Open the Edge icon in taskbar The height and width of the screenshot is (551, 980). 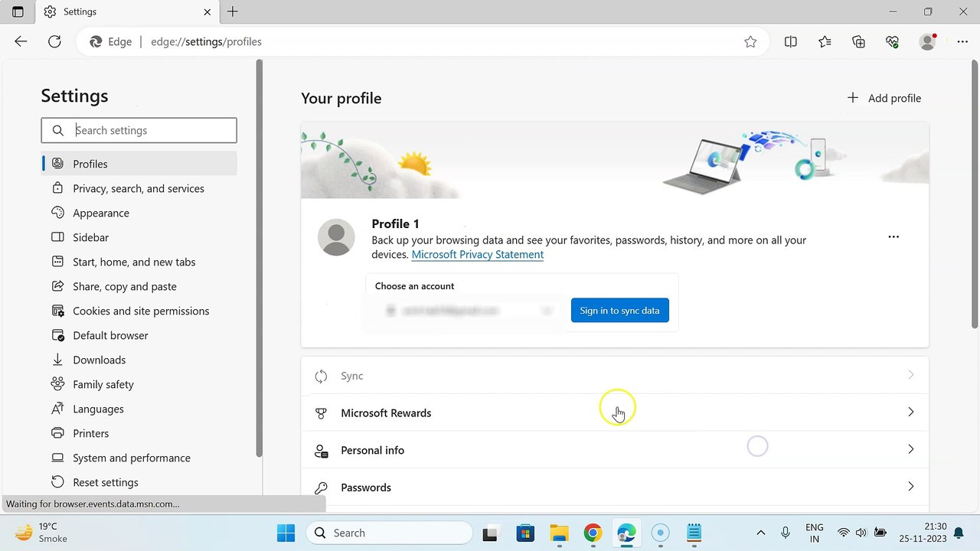point(626,533)
